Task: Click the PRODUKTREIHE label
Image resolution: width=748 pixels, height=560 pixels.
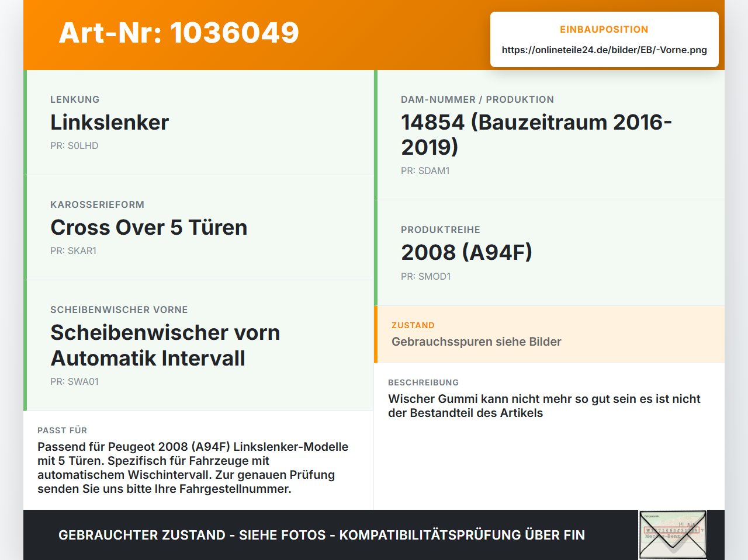Action: [441, 229]
